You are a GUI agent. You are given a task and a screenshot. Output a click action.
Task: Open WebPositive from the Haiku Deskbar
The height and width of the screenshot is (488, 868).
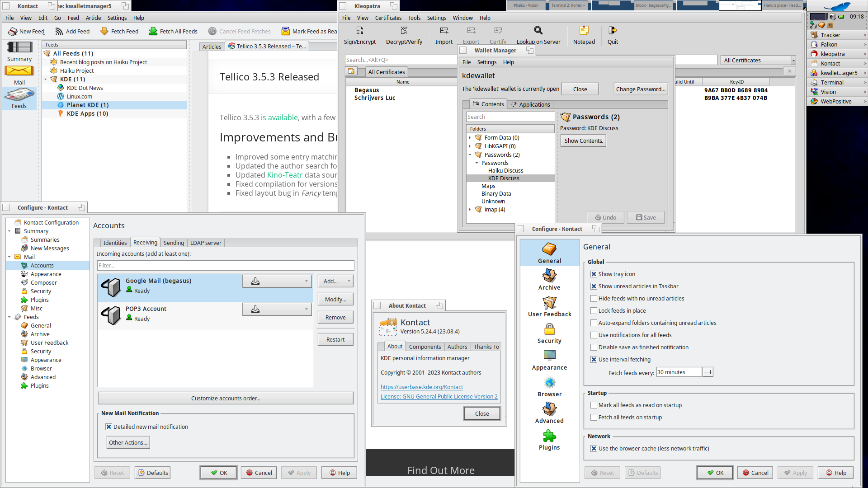[x=836, y=101]
